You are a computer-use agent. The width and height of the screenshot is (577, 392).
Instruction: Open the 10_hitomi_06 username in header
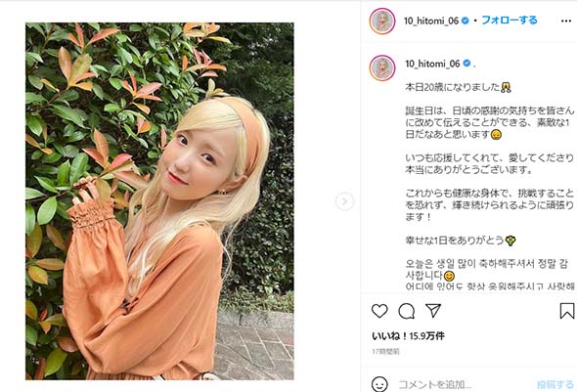(431, 21)
